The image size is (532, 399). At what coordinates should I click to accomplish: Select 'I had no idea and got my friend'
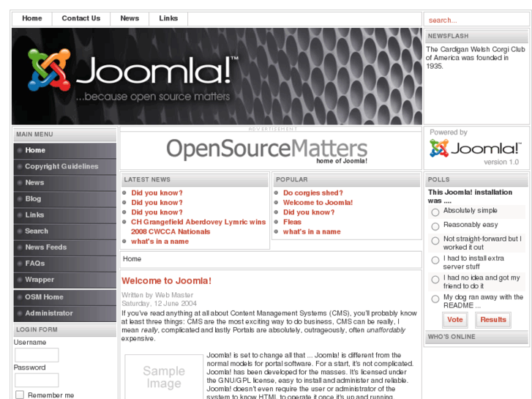pyautogui.click(x=435, y=280)
